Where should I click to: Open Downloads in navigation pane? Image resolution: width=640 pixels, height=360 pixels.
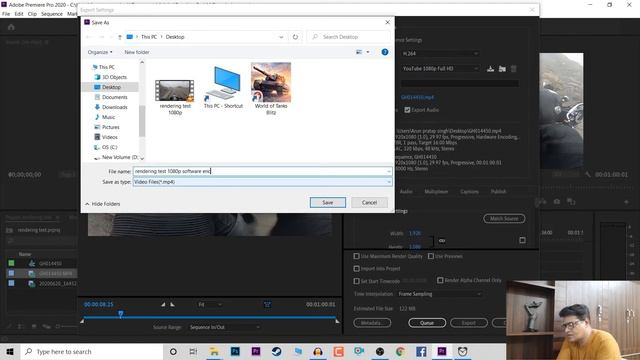(114, 107)
